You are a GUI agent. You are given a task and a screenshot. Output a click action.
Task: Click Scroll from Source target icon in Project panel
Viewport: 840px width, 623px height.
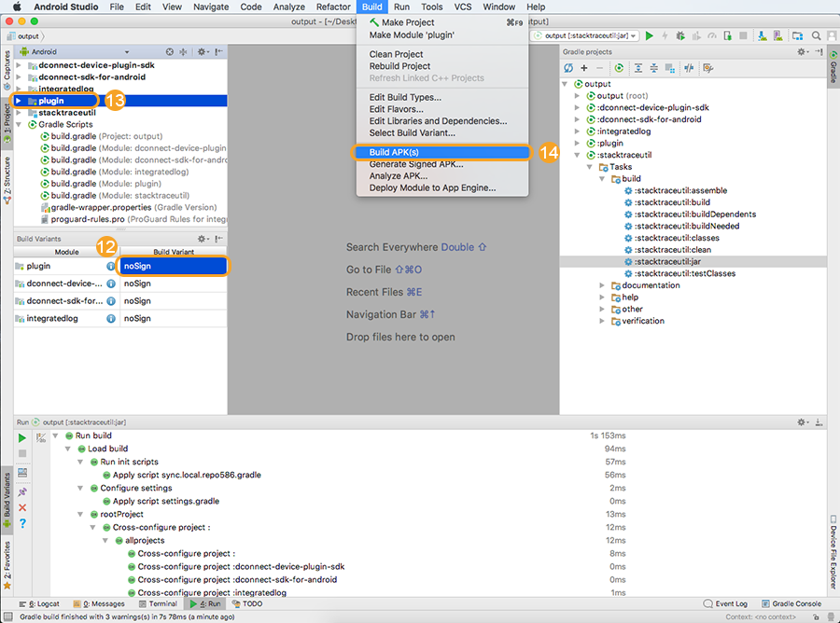(169, 52)
